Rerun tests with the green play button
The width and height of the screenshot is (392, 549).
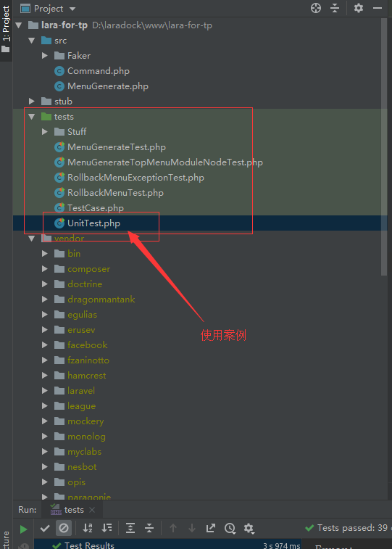pos(23,529)
